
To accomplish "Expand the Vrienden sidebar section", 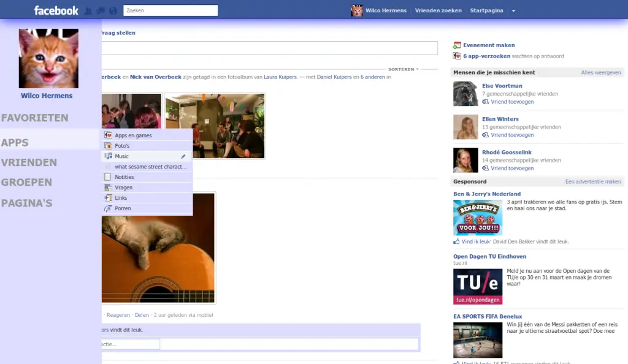I will pos(29,162).
